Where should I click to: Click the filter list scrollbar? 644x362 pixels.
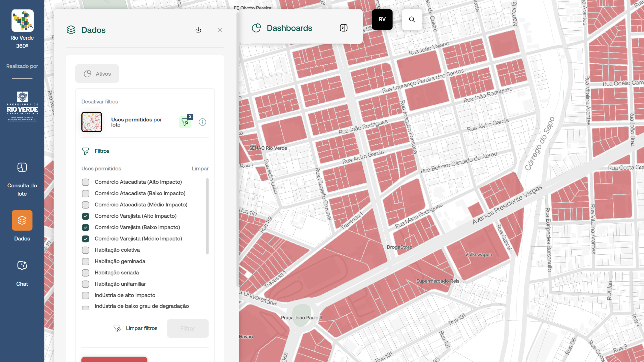(207, 216)
